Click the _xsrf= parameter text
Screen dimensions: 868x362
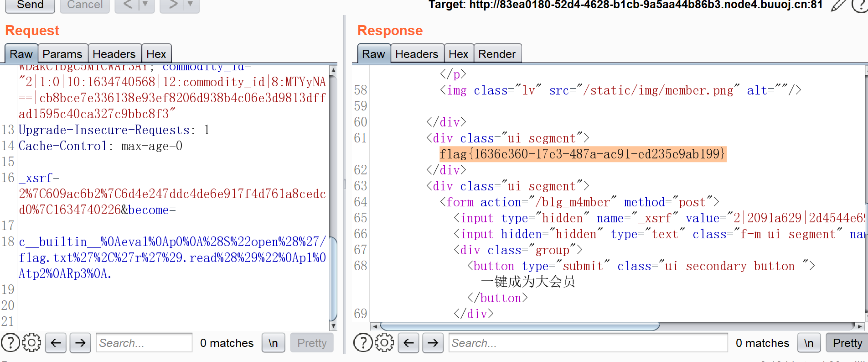[39, 178]
